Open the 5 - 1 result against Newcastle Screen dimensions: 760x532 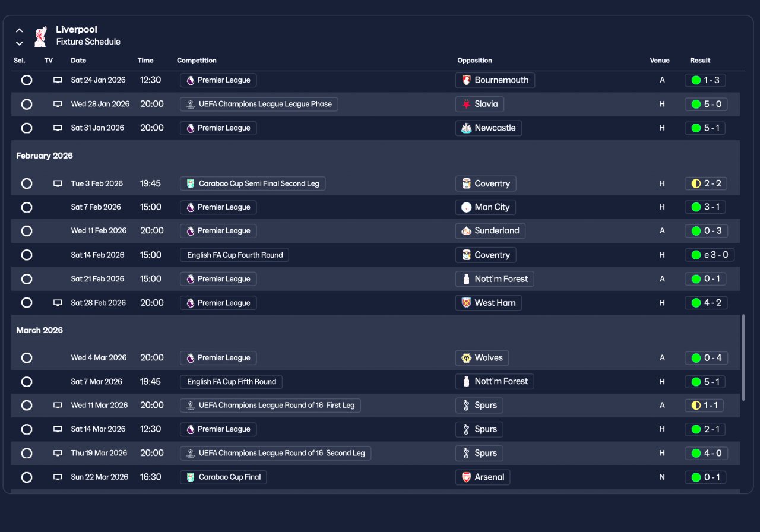click(x=705, y=128)
